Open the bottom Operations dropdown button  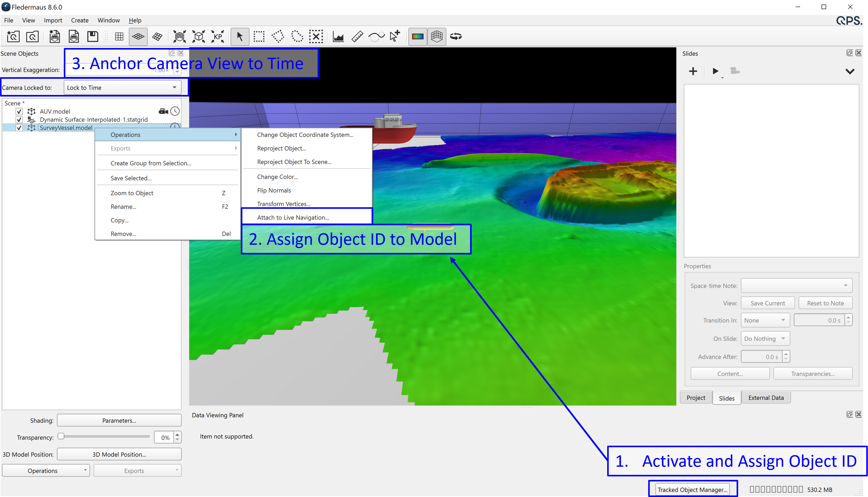46,471
